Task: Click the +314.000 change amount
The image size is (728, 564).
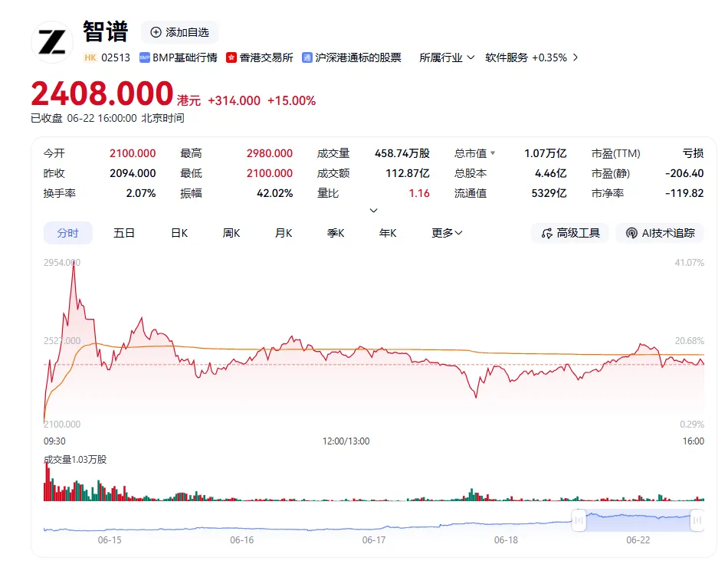Action: [234, 100]
